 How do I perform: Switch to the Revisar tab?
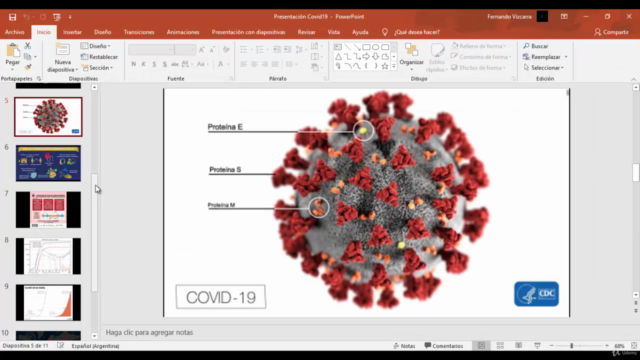click(x=307, y=32)
